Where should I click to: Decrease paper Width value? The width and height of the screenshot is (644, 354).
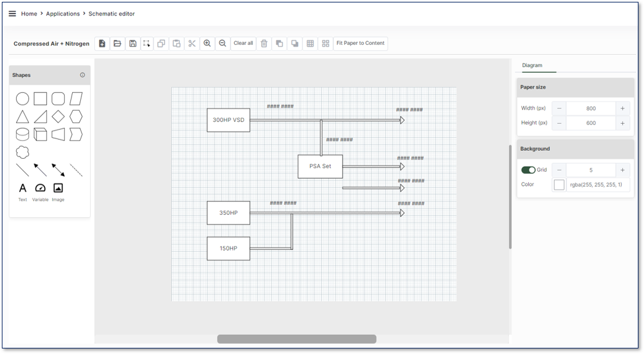point(559,108)
